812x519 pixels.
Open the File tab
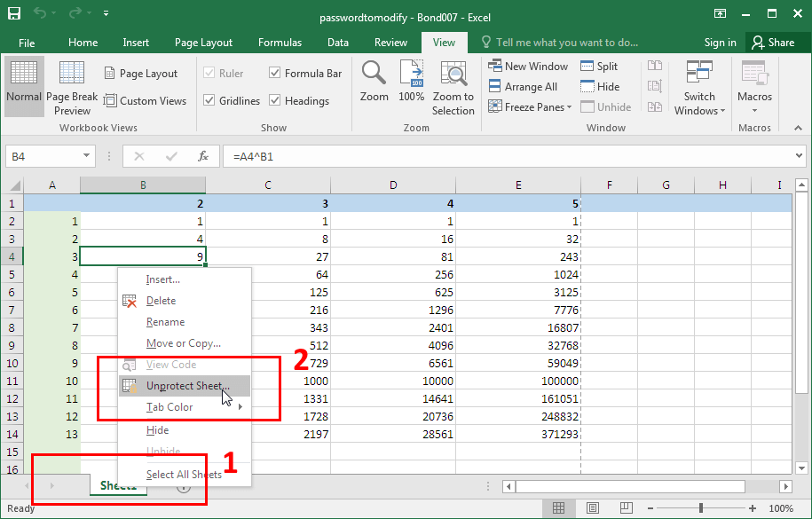(27, 43)
